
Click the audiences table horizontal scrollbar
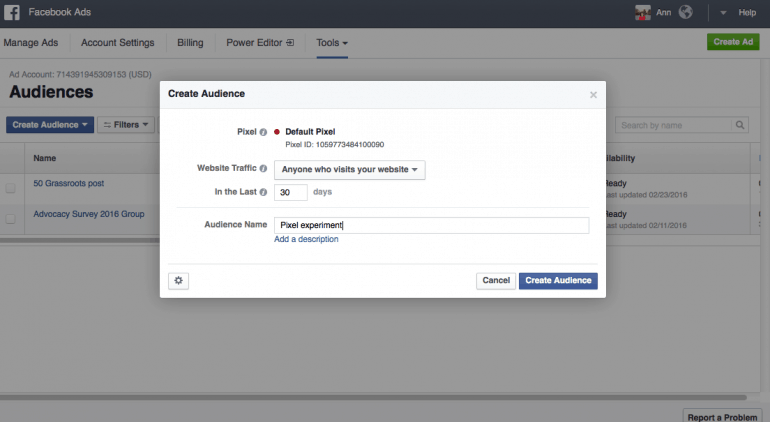(80, 241)
